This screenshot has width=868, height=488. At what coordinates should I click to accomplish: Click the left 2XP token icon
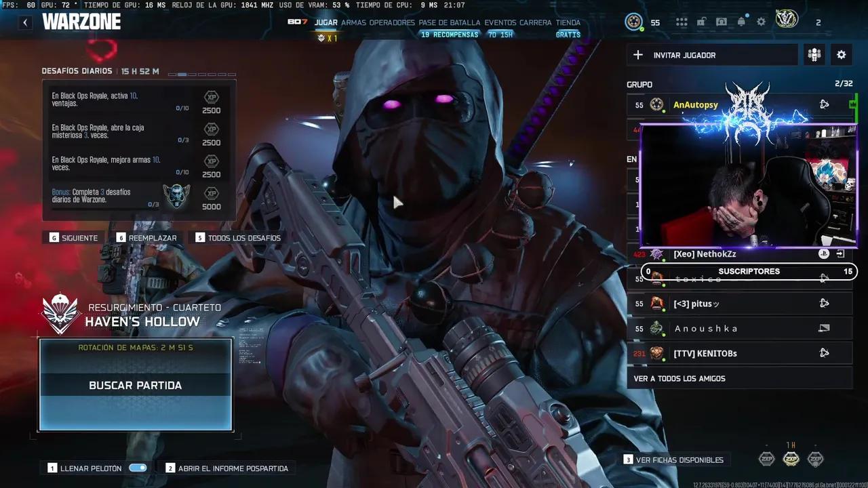(x=766, y=459)
